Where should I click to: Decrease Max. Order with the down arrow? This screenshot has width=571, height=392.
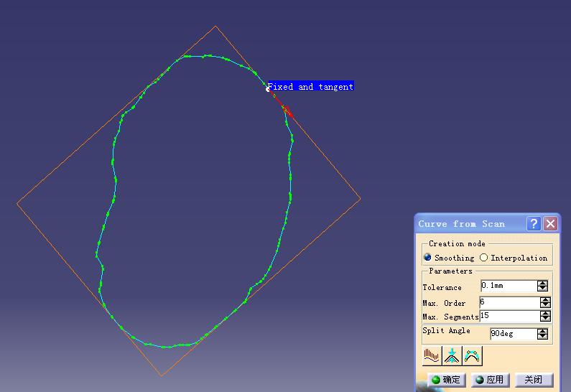[x=546, y=305]
